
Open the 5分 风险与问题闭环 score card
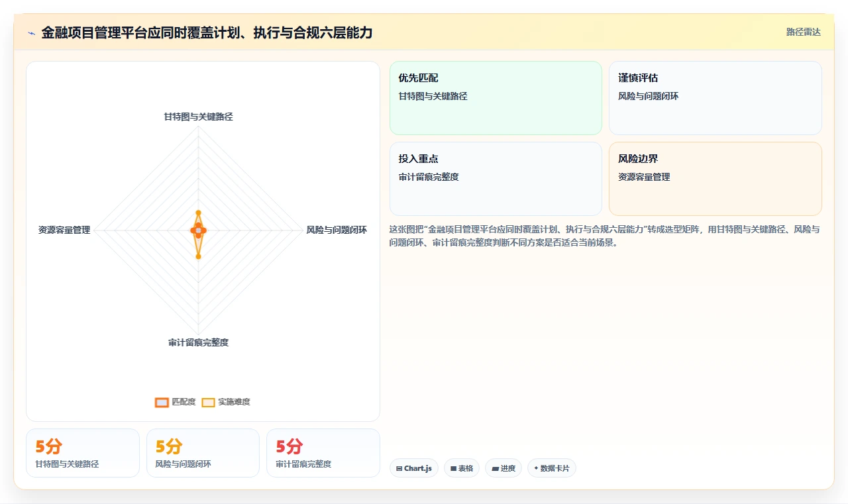[203, 453]
